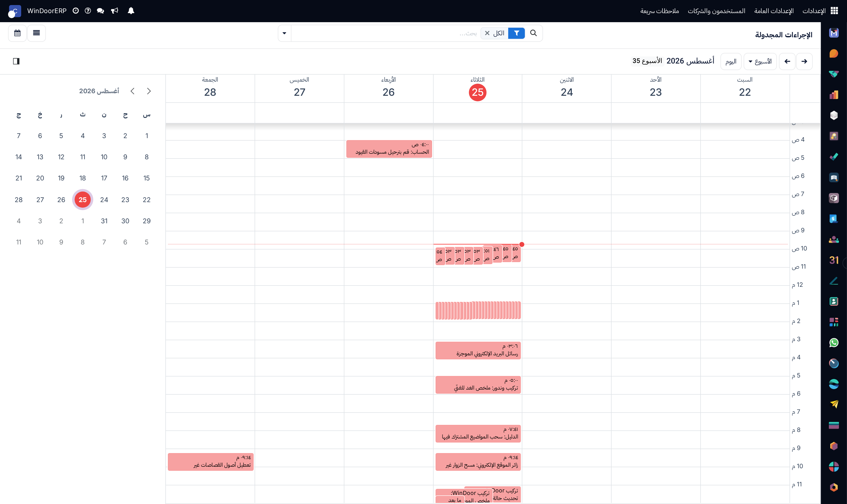Click the blue filter funnel facet
This screenshot has width=847, height=504.
click(x=517, y=33)
